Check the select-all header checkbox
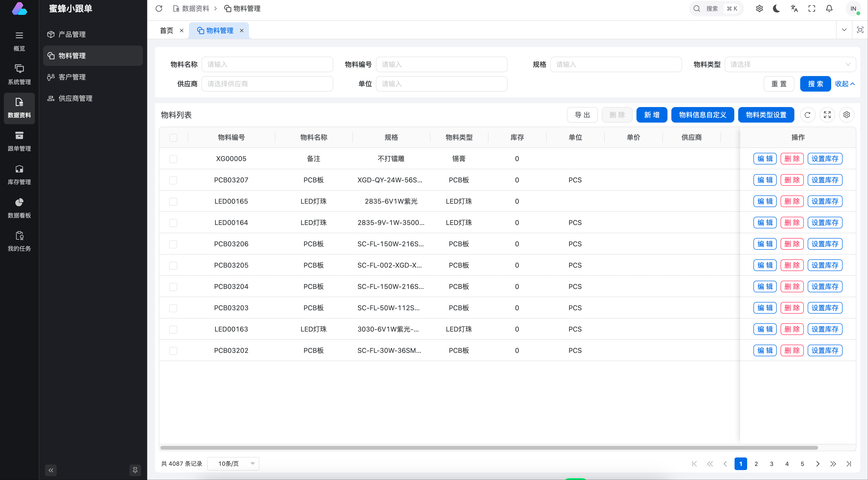868x480 pixels. (173, 137)
